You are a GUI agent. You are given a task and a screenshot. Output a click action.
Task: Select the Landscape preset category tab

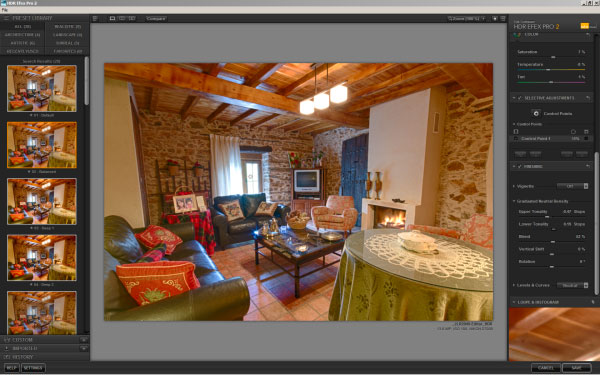(67, 35)
